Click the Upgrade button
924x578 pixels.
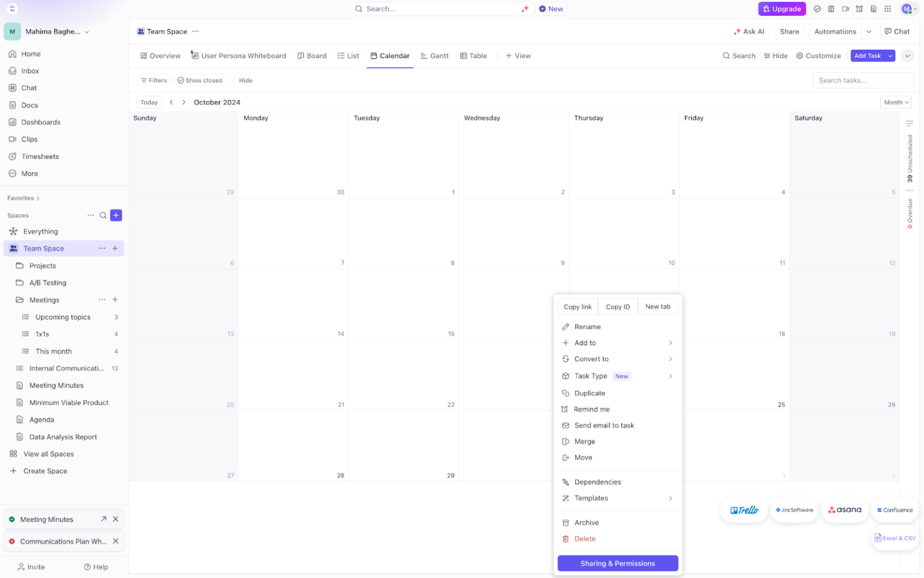[781, 8]
